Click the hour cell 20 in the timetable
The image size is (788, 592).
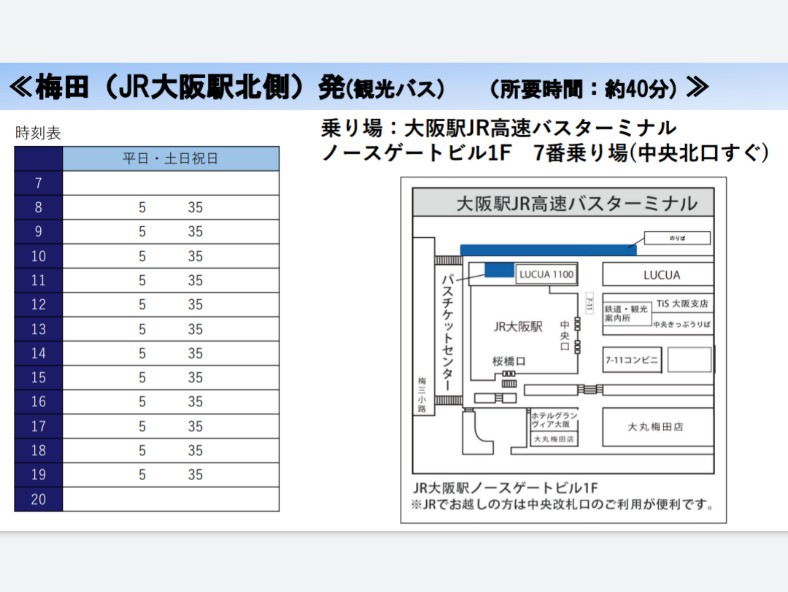click(39, 499)
